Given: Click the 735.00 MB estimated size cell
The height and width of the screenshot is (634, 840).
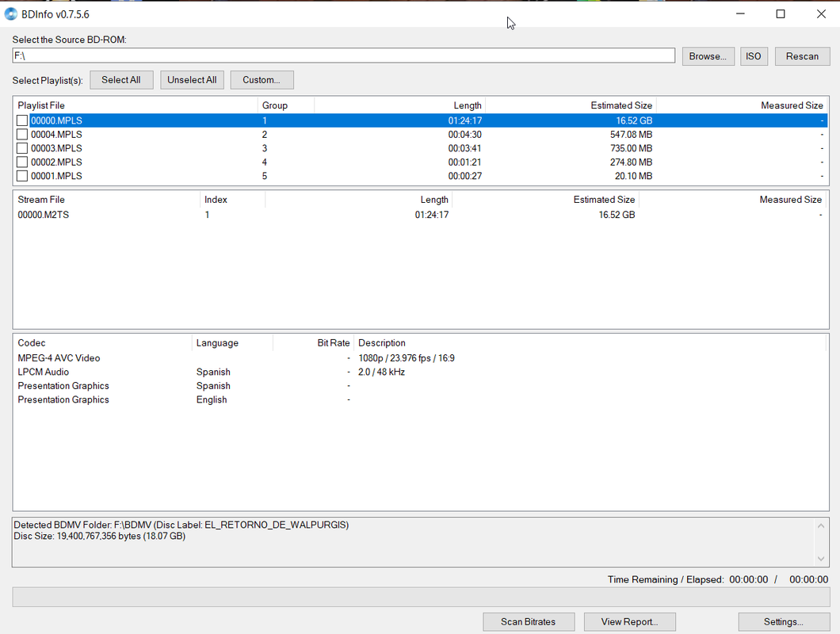Looking at the screenshot, I should pyautogui.click(x=631, y=148).
